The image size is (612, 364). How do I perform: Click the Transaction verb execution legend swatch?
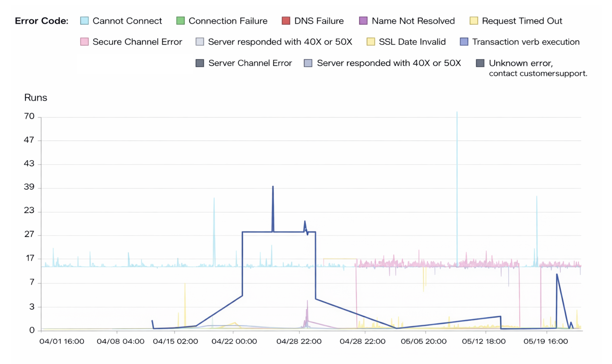tap(464, 42)
